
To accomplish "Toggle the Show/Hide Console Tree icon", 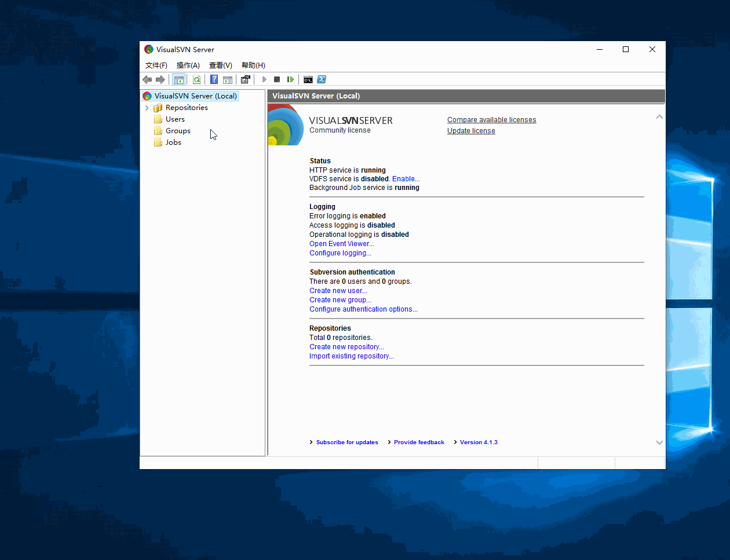I will tap(179, 79).
